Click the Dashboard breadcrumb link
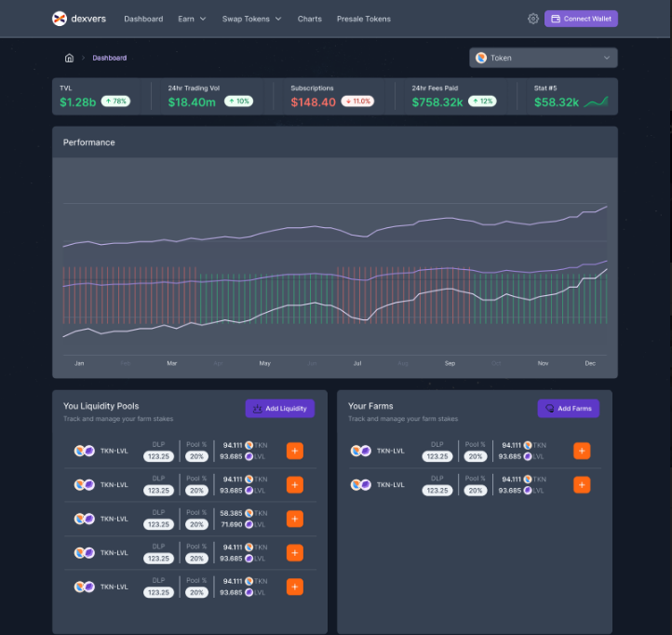 (110, 58)
